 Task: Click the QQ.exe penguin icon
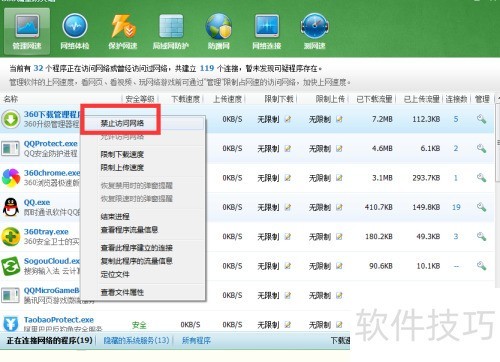click(11, 207)
